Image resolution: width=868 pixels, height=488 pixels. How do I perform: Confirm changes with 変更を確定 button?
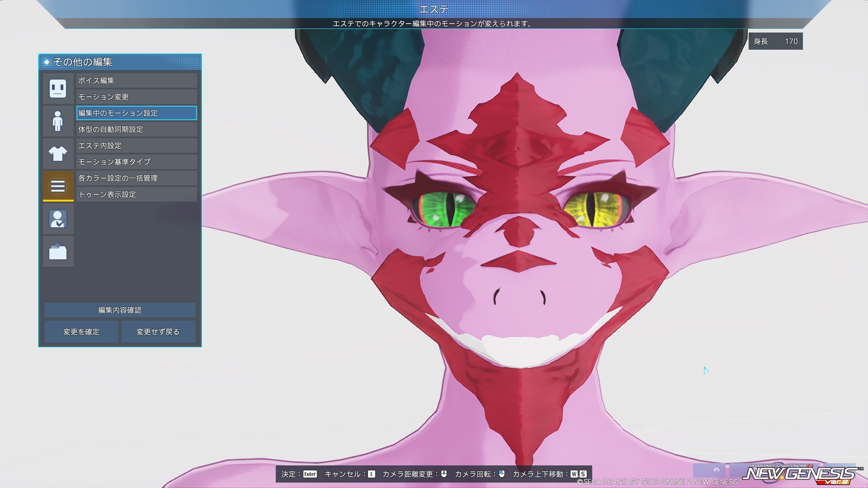[x=81, y=332]
